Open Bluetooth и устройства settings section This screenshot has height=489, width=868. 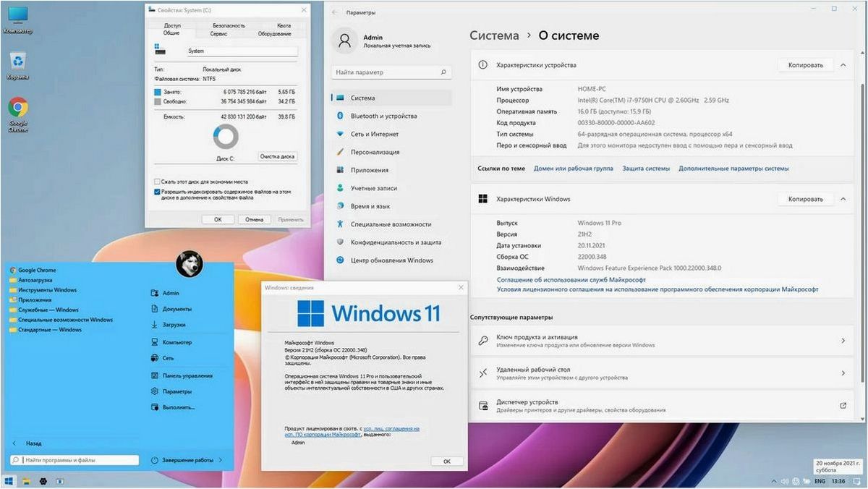pyautogui.click(x=392, y=116)
